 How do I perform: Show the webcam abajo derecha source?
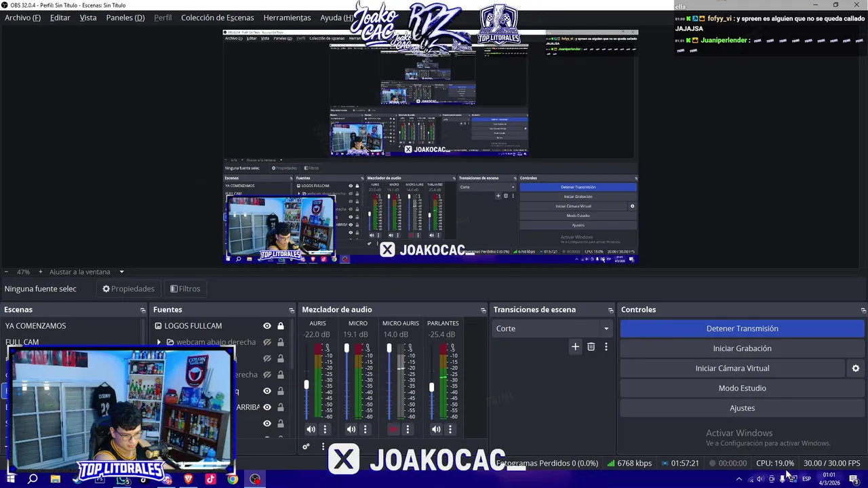point(267,342)
